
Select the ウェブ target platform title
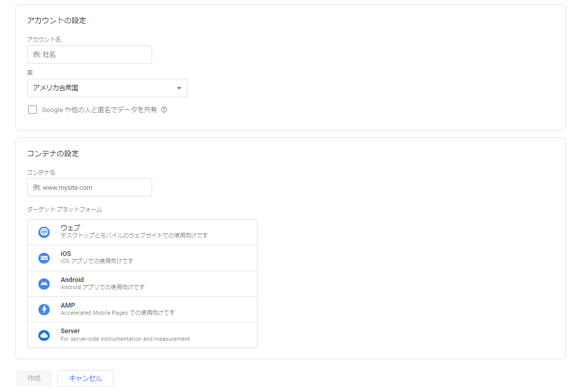click(x=70, y=228)
